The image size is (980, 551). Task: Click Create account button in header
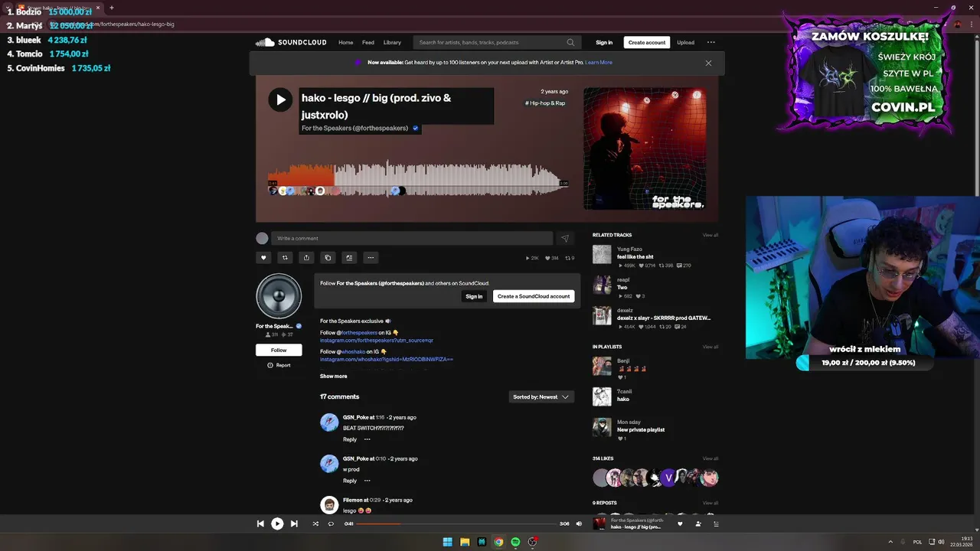[647, 42]
